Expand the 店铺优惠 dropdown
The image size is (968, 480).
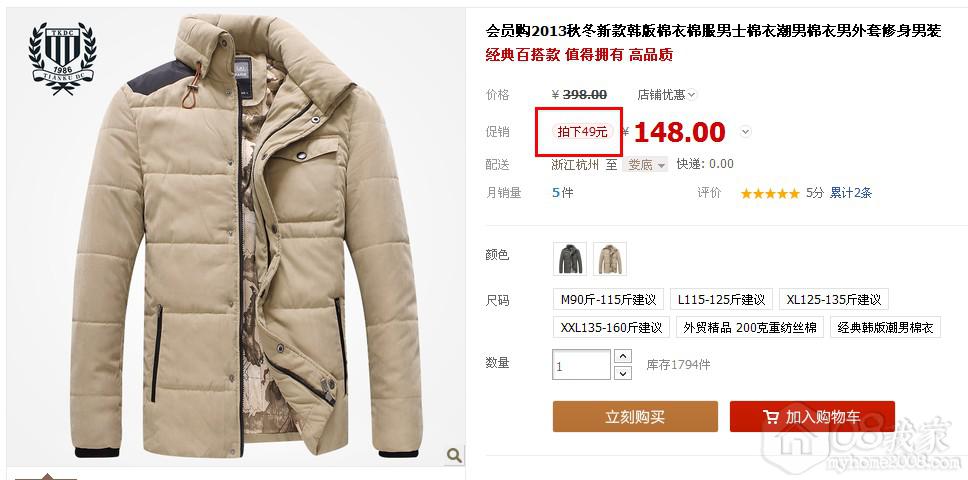point(667,95)
